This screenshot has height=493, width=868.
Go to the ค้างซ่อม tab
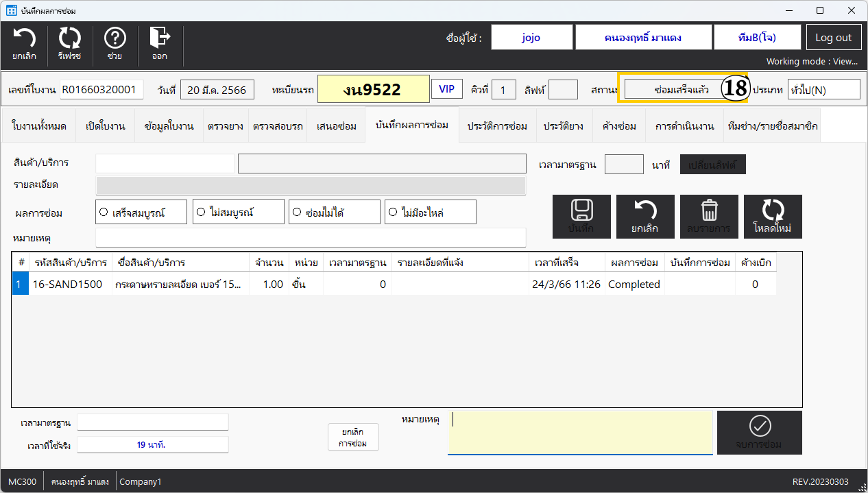619,126
